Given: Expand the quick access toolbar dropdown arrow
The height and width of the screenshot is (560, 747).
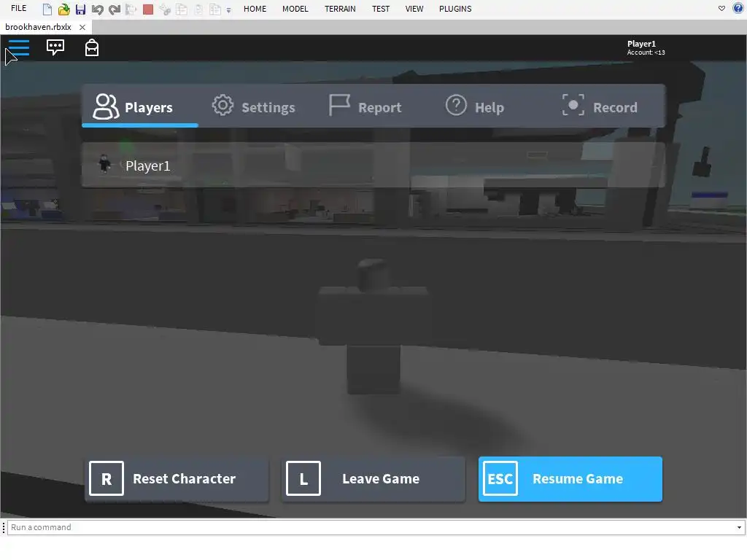Looking at the screenshot, I should [x=228, y=10].
